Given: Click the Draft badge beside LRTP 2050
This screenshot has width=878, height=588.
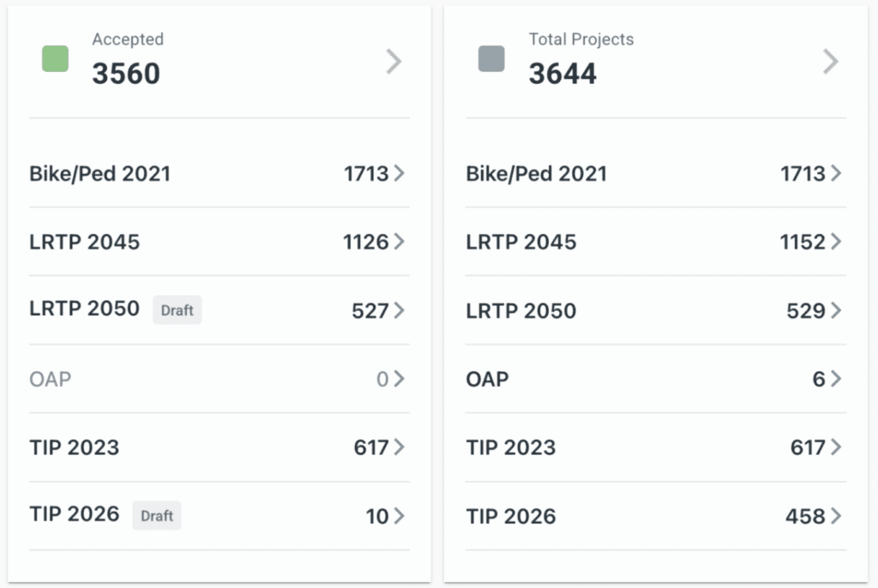Looking at the screenshot, I should tap(177, 310).
